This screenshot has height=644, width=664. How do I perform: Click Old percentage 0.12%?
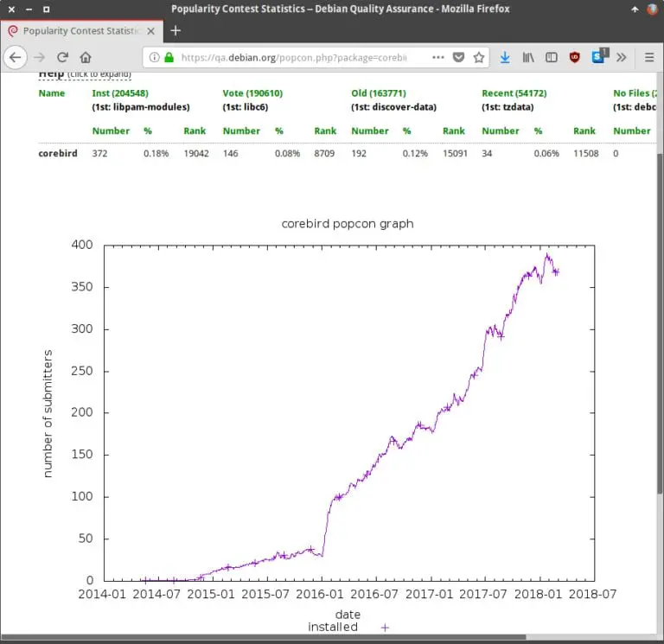tap(415, 153)
